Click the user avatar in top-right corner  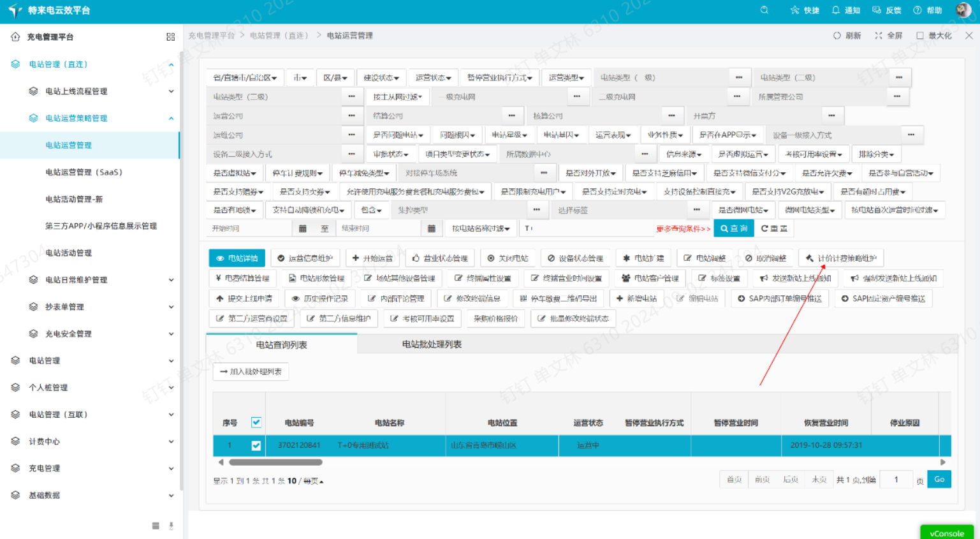[x=963, y=10]
